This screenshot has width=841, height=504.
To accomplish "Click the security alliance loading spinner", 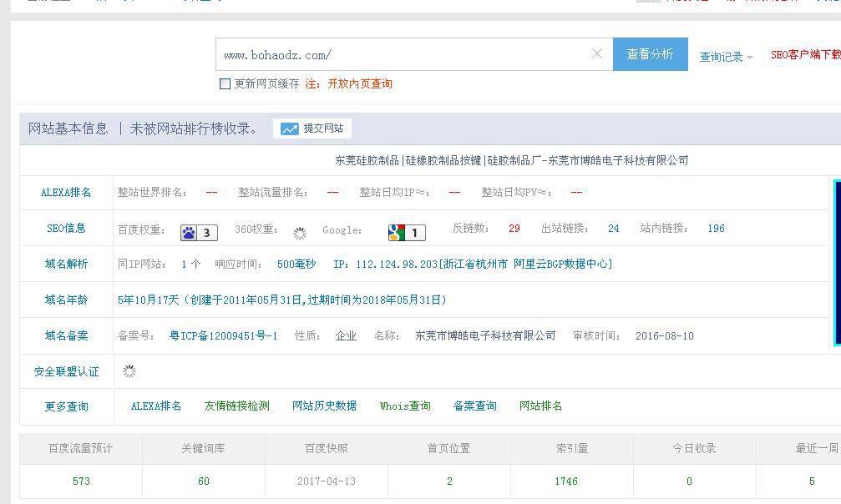I will pos(129,371).
